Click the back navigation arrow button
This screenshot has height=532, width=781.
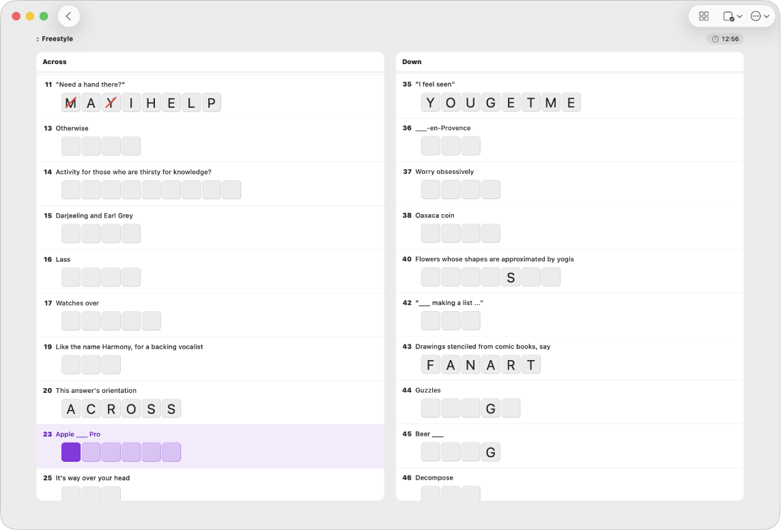pos(68,16)
